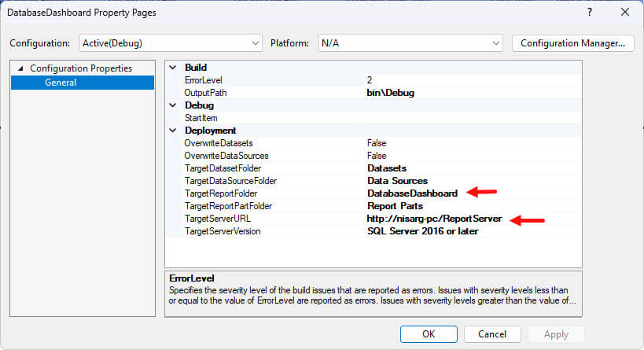This screenshot has width=644, height=350.
Task: Select the OutputPath property name
Action: (205, 93)
